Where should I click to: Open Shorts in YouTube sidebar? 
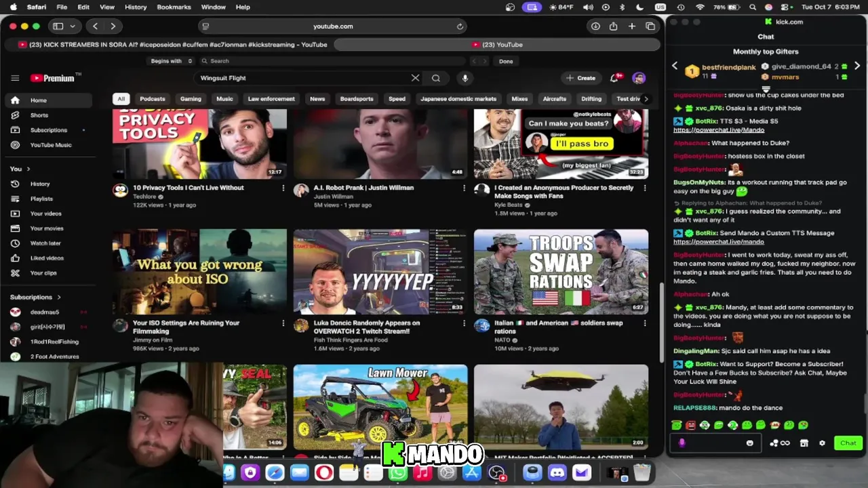[x=39, y=115]
